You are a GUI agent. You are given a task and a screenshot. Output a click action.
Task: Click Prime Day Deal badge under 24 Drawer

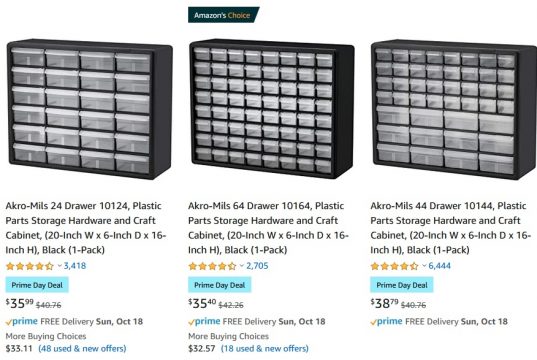pos(37,285)
